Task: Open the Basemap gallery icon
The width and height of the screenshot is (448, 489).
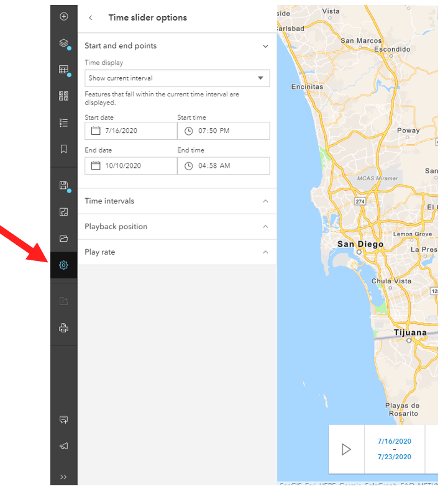Action: click(x=63, y=96)
